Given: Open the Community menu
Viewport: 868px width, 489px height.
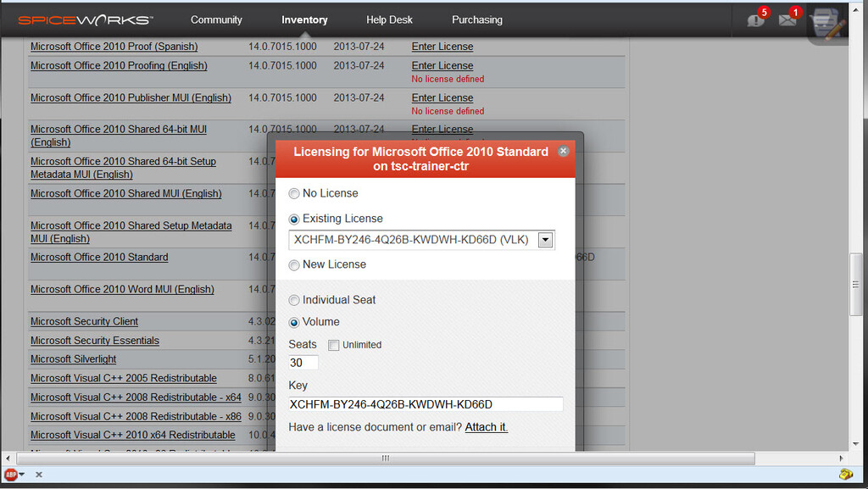Looking at the screenshot, I should (216, 19).
